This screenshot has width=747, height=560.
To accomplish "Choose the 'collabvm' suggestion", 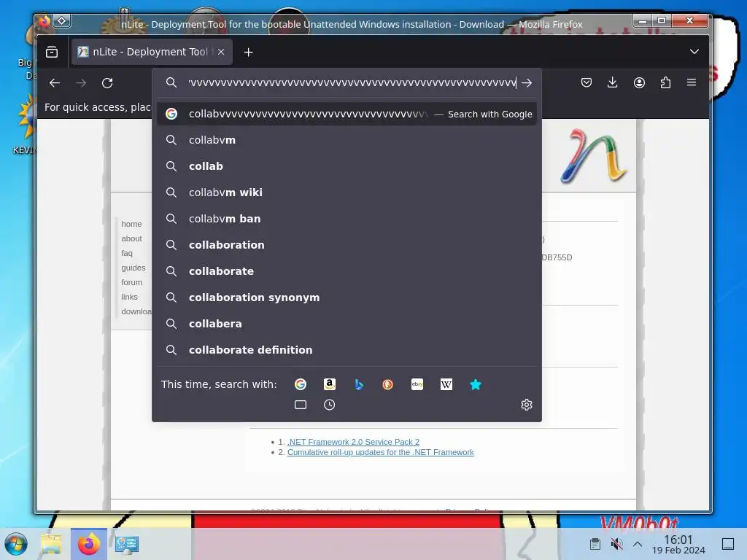I will (347, 140).
